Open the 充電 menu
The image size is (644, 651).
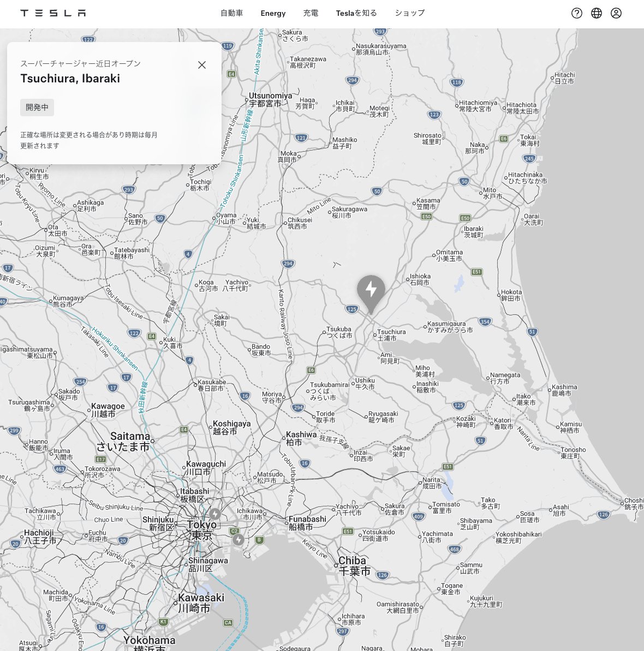click(311, 13)
